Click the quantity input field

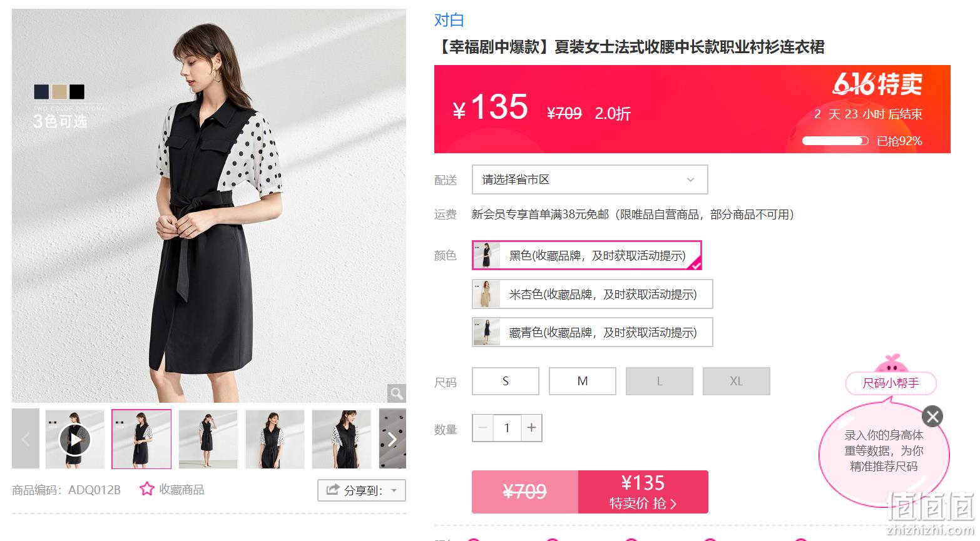pyautogui.click(x=507, y=428)
